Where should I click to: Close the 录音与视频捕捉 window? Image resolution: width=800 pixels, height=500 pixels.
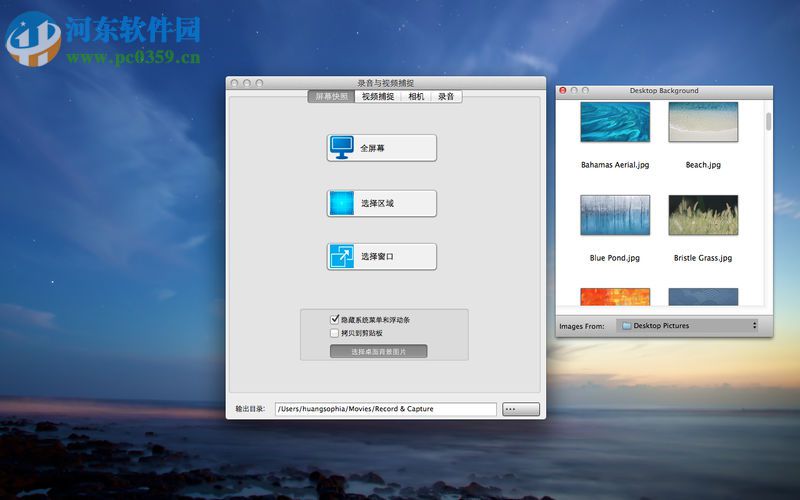pos(234,83)
